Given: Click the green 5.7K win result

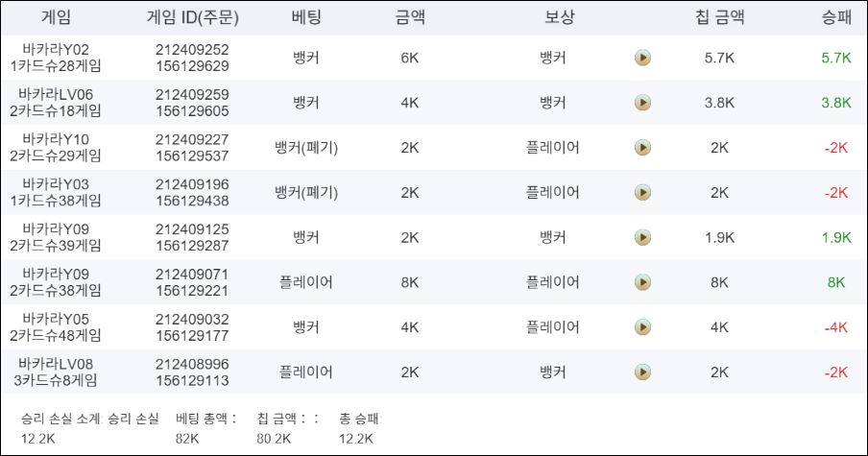Looking at the screenshot, I should pos(836,58).
